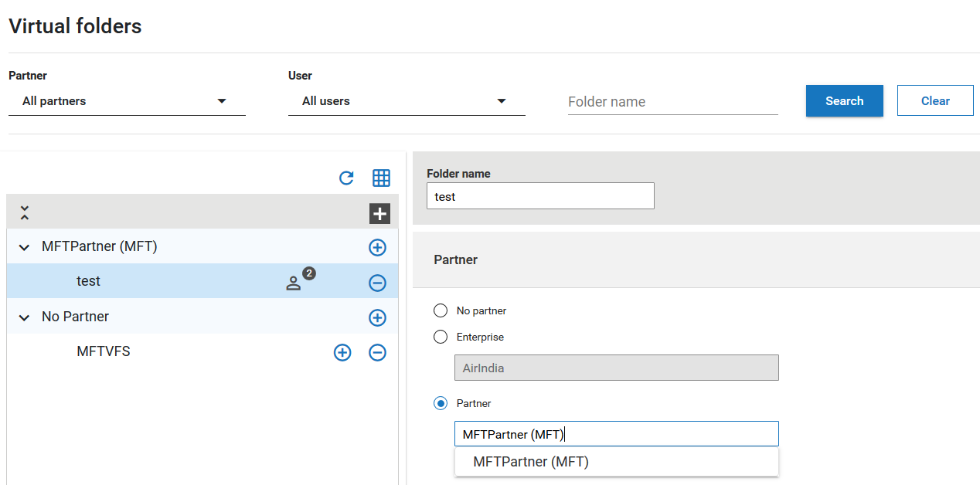Add subfolder under No Partner row
Screen dimensions: 980x485
pyautogui.click(x=377, y=317)
